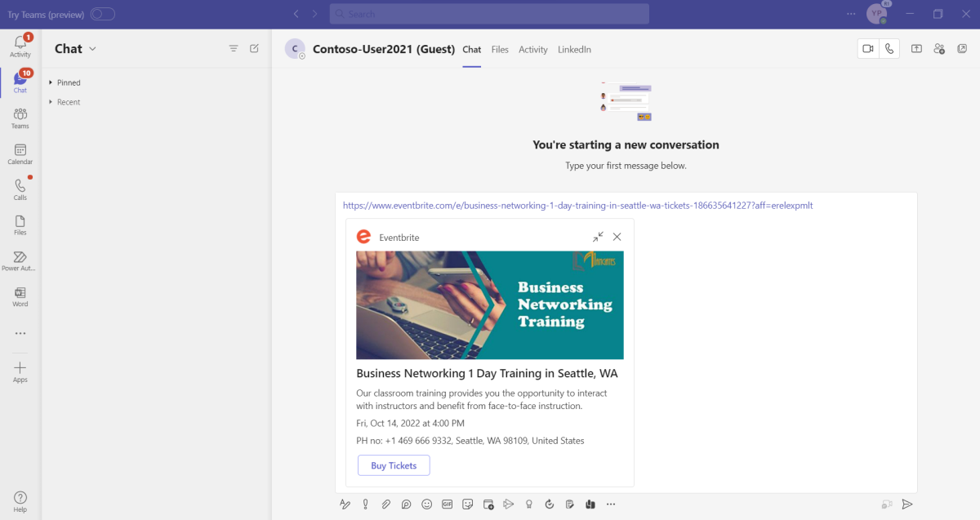The width and height of the screenshot is (980, 520).
Task: Start an audio call from chat header
Action: [889, 49]
